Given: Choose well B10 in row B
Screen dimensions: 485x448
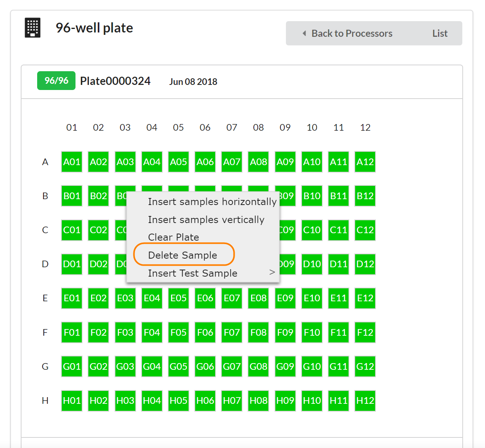Looking at the screenshot, I should [x=312, y=196].
